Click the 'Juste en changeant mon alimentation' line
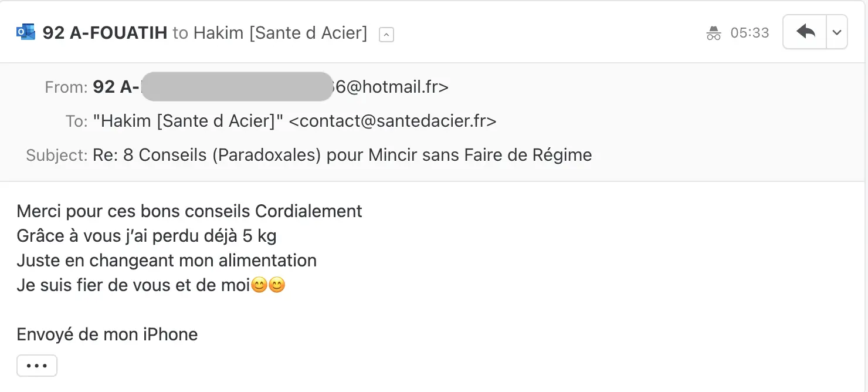This screenshot has width=868, height=392. pos(167,261)
